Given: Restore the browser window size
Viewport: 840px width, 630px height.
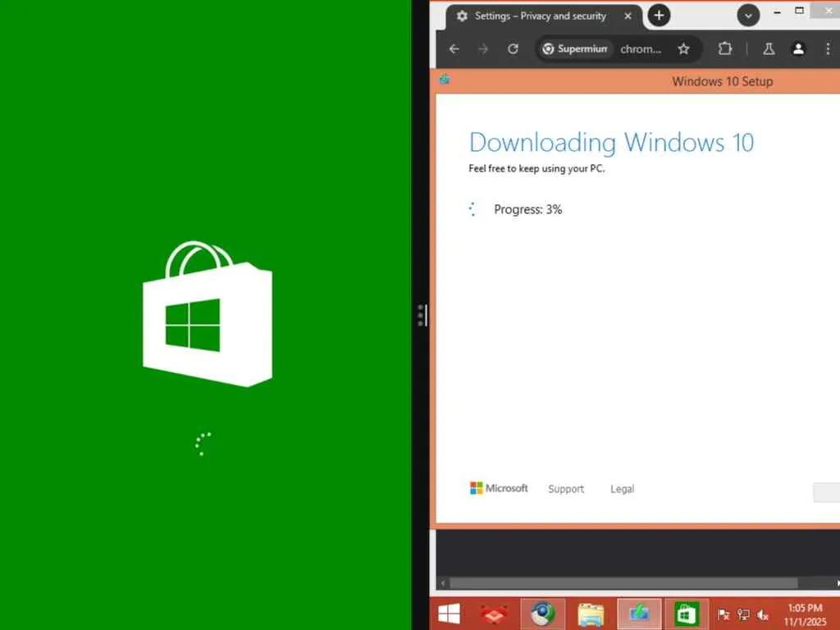Looking at the screenshot, I should pos(799,11).
